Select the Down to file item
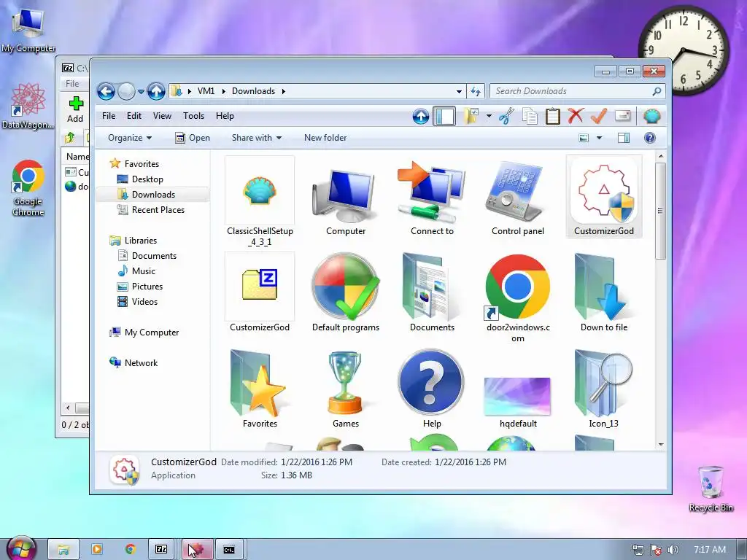This screenshot has height=560, width=747. [x=603, y=292]
